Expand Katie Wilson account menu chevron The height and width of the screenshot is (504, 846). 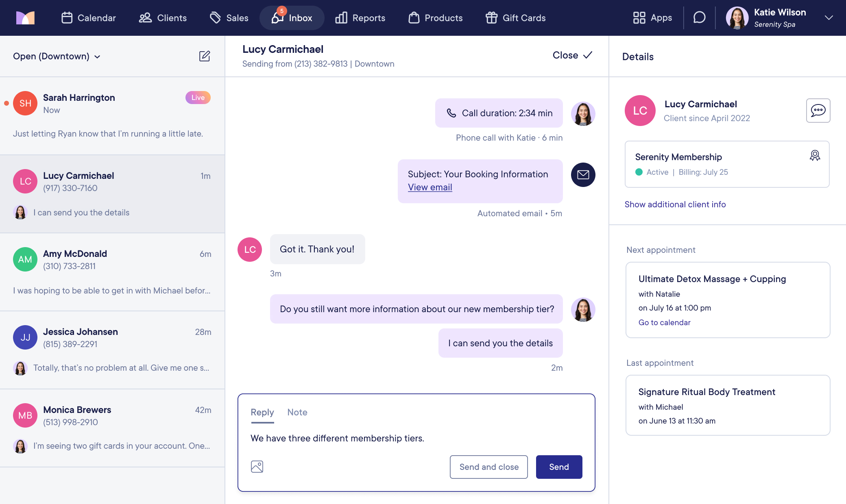(x=829, y=18)
